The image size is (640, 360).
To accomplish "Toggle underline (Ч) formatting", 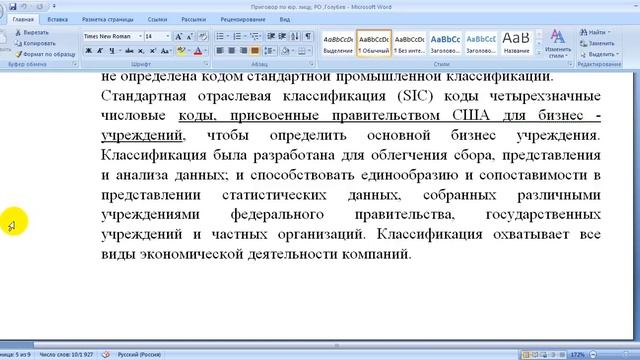I will (x=111, y=51).
